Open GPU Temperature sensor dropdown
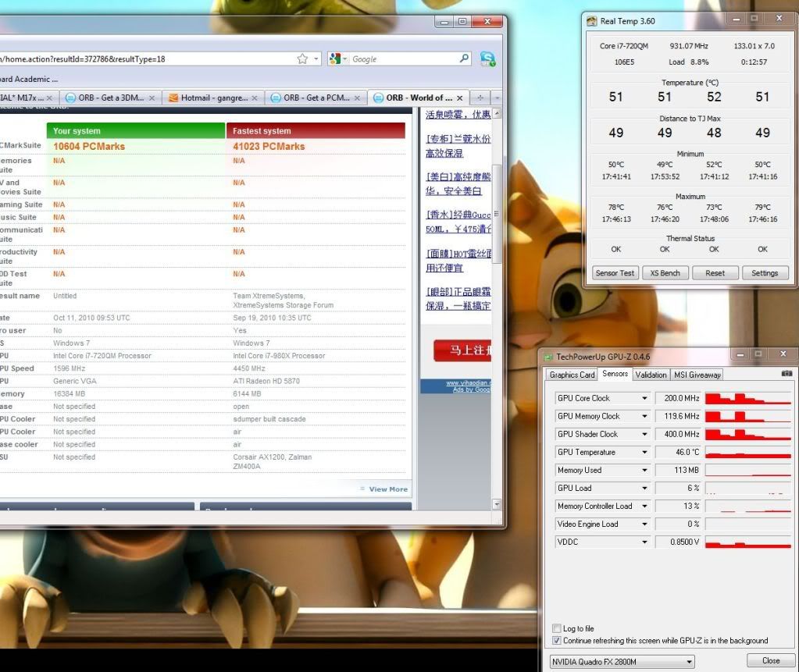 point(644,452)
